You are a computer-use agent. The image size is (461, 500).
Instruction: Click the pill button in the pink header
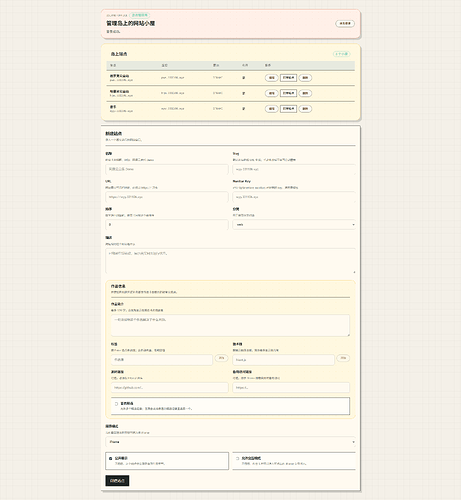click(345, 23)
